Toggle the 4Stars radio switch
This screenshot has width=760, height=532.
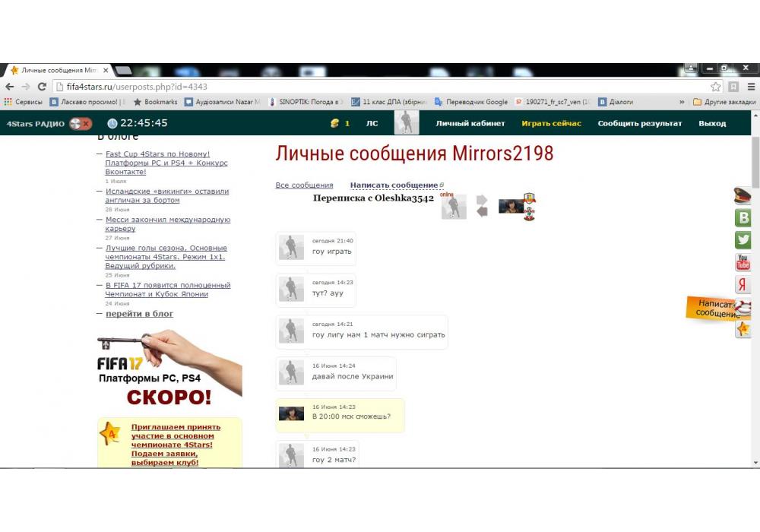click(81, 124)
